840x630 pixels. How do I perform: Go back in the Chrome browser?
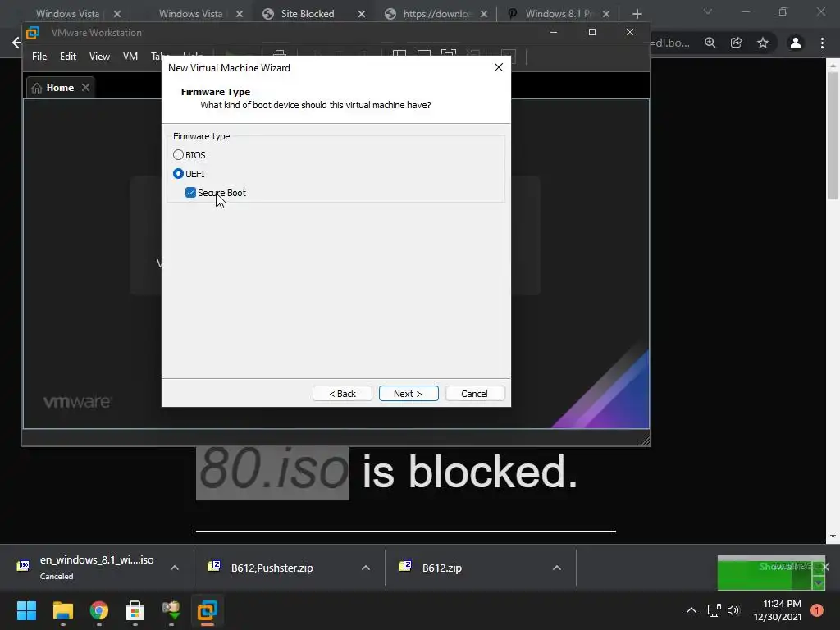16,43
